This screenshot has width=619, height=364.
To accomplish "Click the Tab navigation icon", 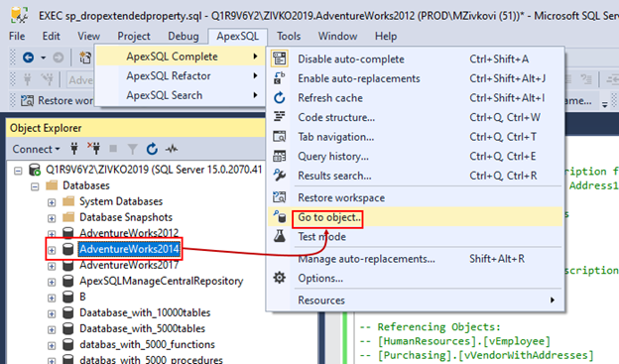I will coord(280,137).
